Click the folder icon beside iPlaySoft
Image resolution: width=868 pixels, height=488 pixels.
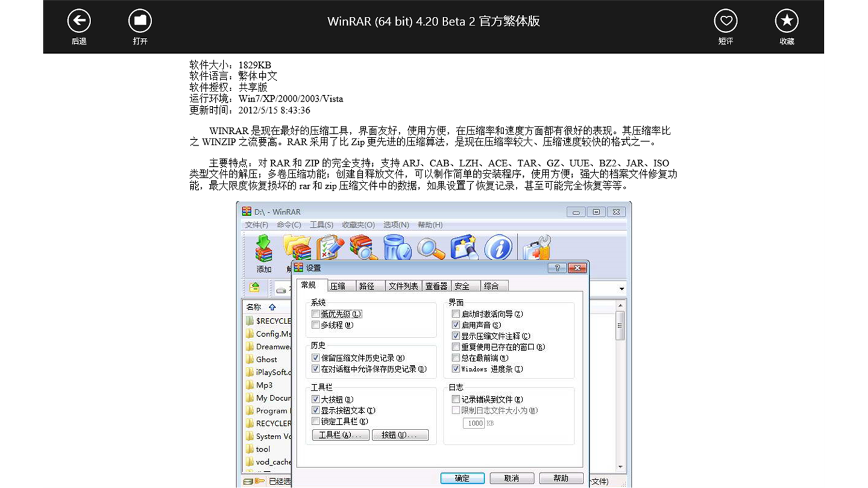[x=250, y=372]
